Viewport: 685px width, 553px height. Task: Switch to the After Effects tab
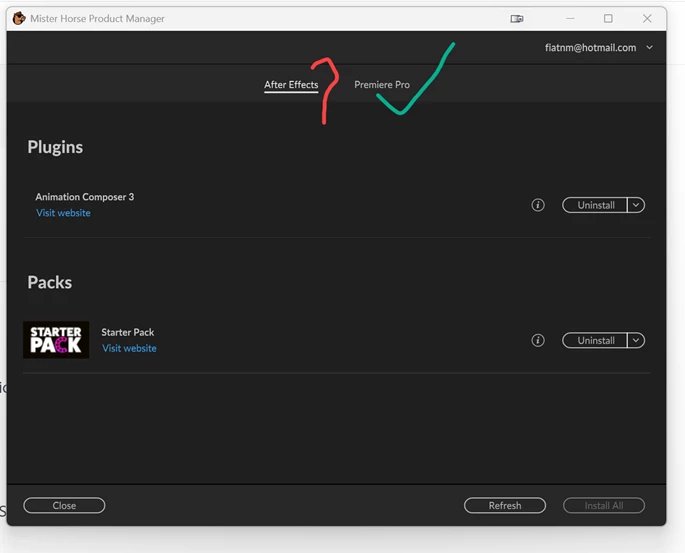291,85
